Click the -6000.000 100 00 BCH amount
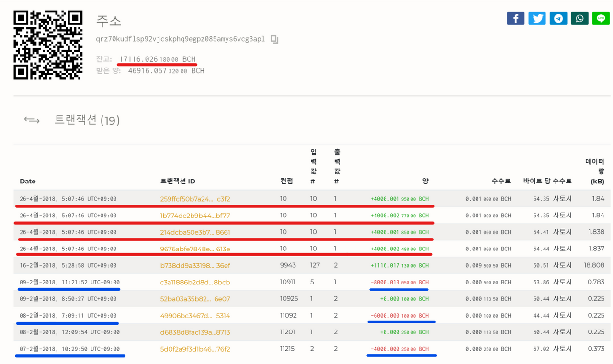The height and width of the screenshot is (364, 613). (399, 316)
